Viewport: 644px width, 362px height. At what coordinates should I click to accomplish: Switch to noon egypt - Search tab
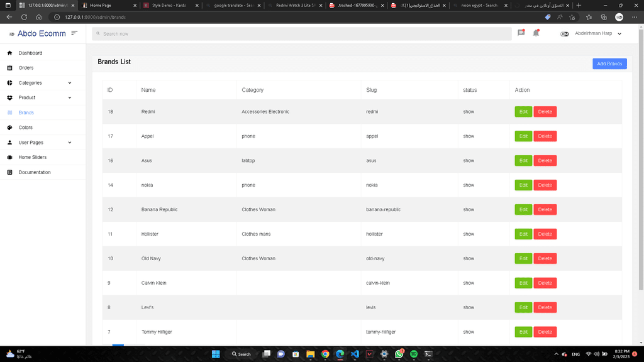[x=479, y=5]
